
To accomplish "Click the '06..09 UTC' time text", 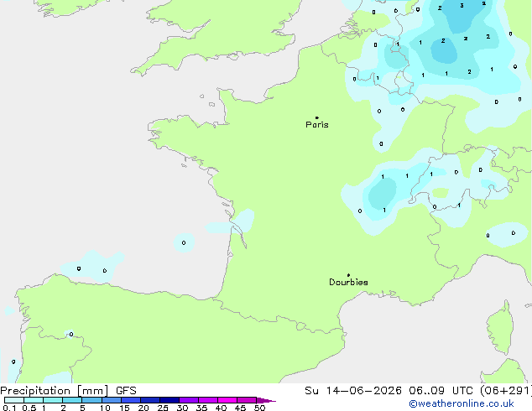I will (x=441, y=391).
